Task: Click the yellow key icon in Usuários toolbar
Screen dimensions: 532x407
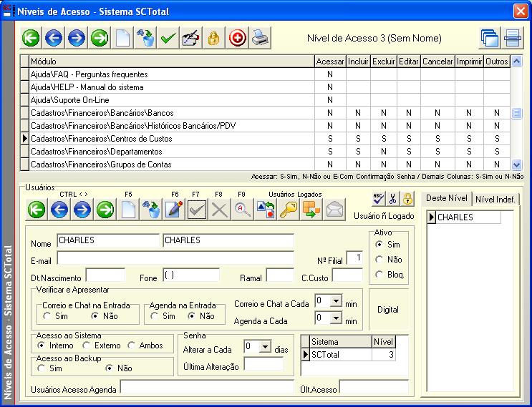Action: 288,209
